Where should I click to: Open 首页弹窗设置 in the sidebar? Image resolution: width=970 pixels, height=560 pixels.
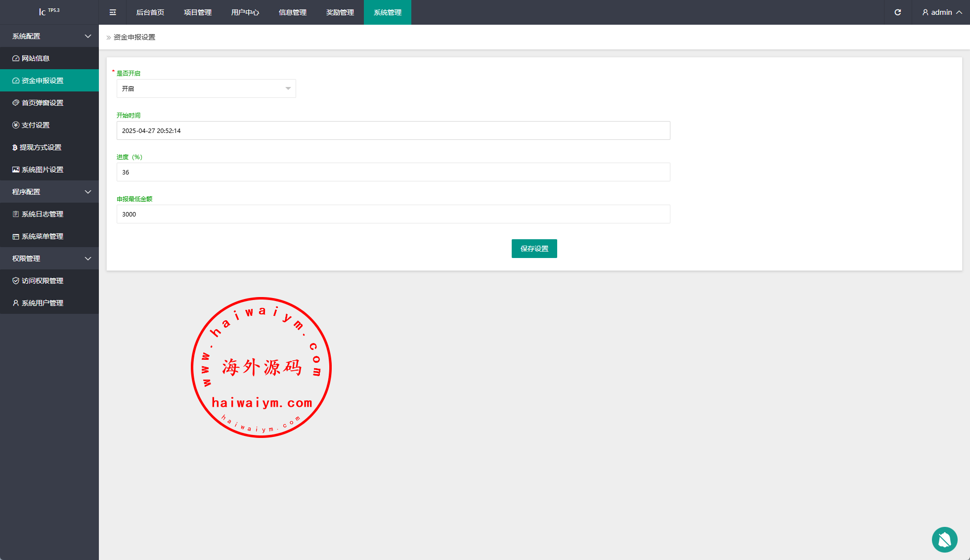point(43,103)
